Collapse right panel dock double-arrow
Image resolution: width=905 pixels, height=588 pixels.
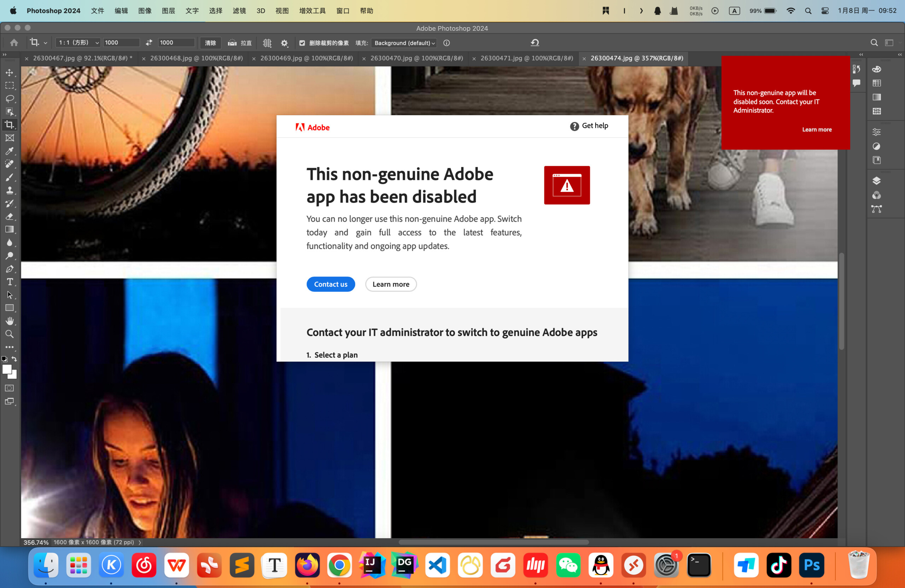pos(900,54)
